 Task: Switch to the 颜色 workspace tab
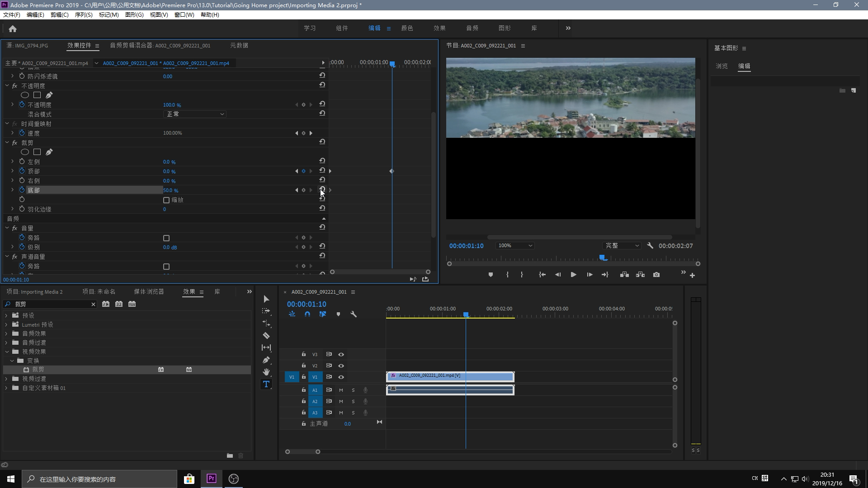point(407,28)
